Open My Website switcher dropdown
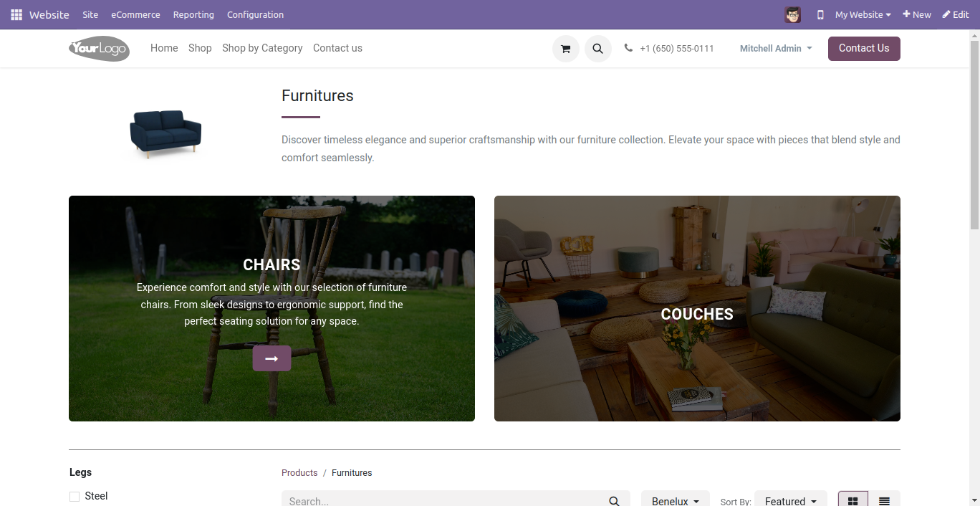This screenshot has width=980, height=506. tap(863, 14)
